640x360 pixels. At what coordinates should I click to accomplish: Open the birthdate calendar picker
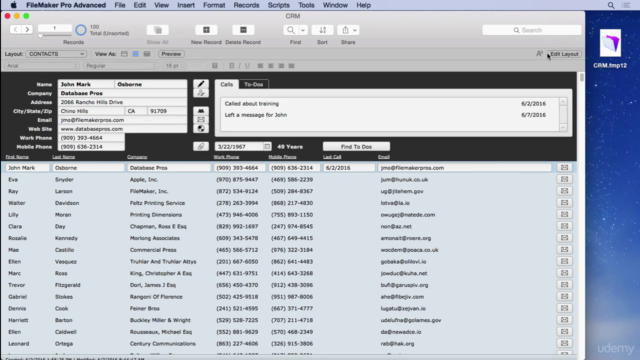coord(267,147)
